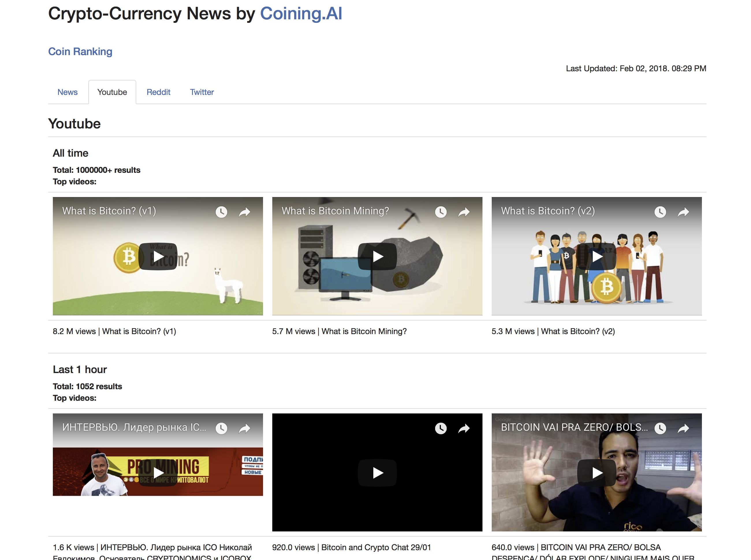Click the Watch Later clock on the ИНТЕРВЬЮ video
This screenshot has width=751, height=560.
click(221, 428)
